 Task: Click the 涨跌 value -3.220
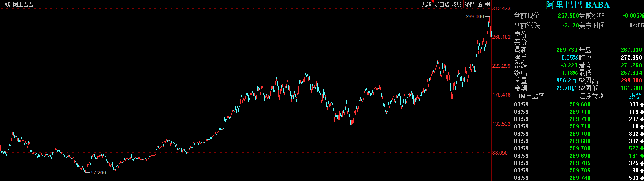(569, 65)
